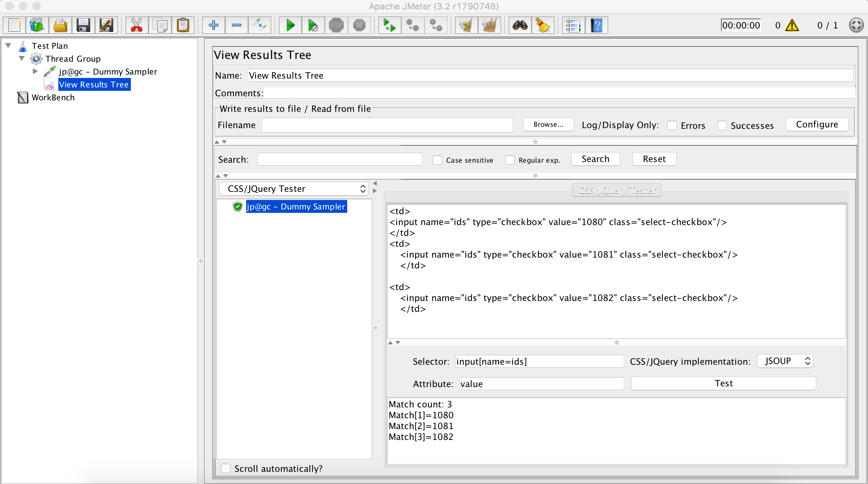Click the binoculars Search icon
This screenshot has height=484, width=868.
[x=520, y=25]
